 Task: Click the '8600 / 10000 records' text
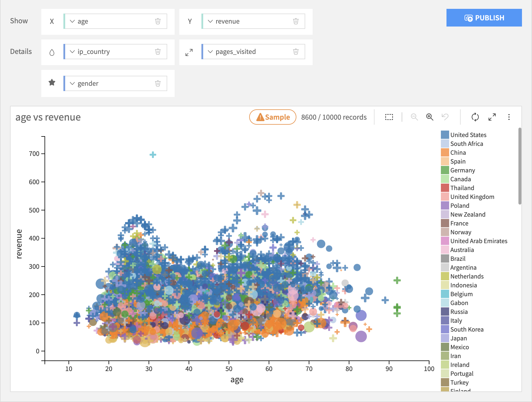click(334, 117)
